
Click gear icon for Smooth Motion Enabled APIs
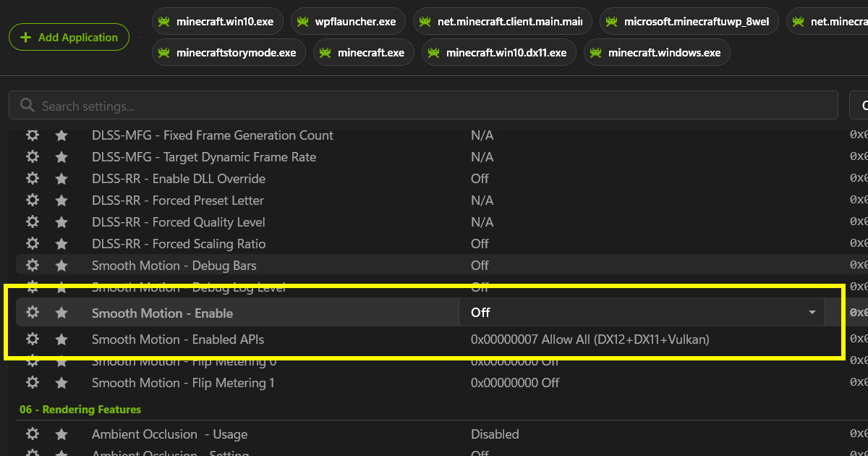33,339
